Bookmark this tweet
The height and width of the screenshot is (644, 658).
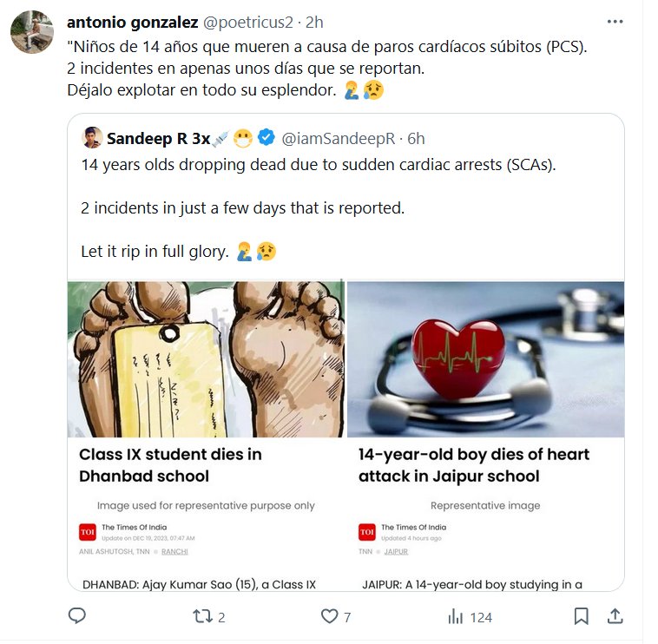[x=582, y=616]
